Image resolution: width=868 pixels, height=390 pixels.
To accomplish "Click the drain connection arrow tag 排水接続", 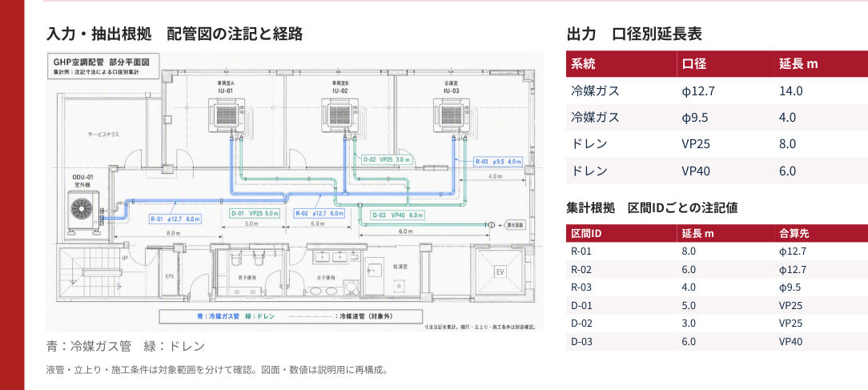I will point(514,226).
